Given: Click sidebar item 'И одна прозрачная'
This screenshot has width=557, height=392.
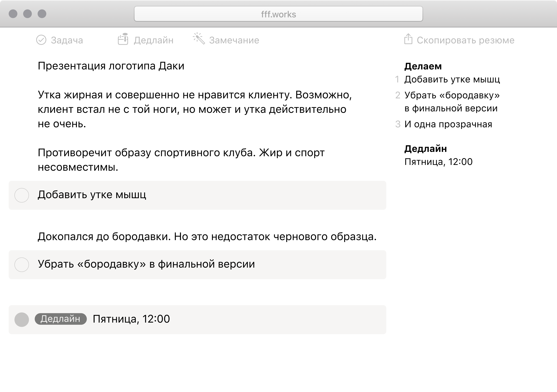Looking at the screenshot, I should 448,124.
